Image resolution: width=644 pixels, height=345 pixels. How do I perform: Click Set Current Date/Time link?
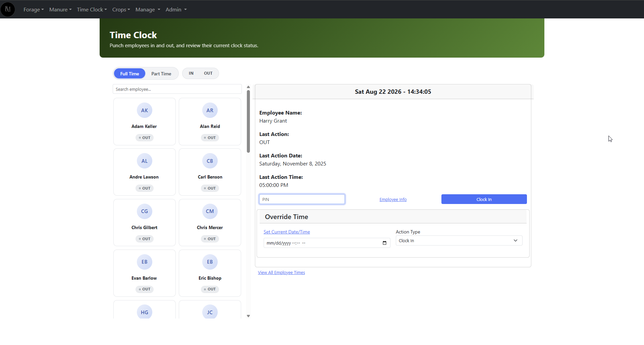pyautogui.click(x=287, y=232)
